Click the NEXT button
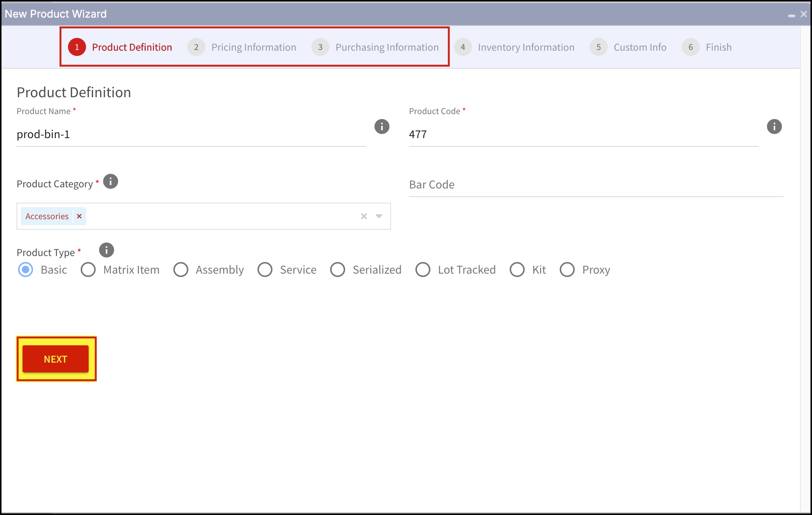The height and width of the screenshot is (515, 812). [x=56, y=359]
